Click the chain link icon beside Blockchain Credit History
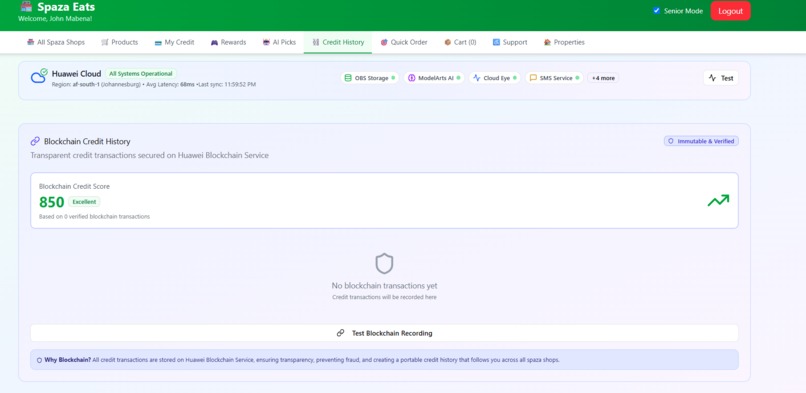Screen dimensions: 806x393 pyautogui.click(x=35, y=141)
